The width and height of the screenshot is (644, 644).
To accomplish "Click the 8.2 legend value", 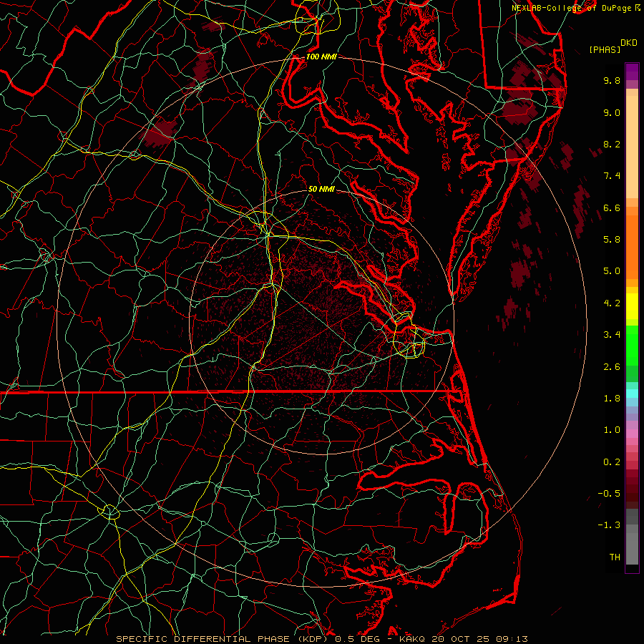I will pyautogui.click(x=612, y=144).
